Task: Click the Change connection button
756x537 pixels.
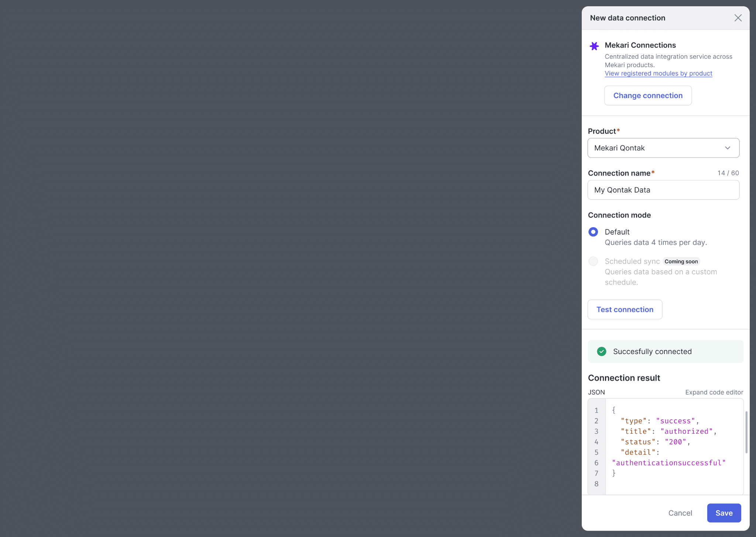Action: 648,96
